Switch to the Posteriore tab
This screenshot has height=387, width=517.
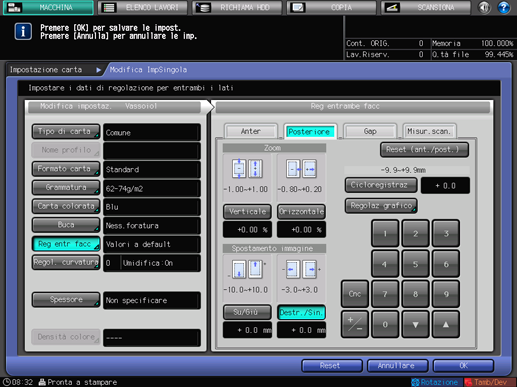click(310, 131)
